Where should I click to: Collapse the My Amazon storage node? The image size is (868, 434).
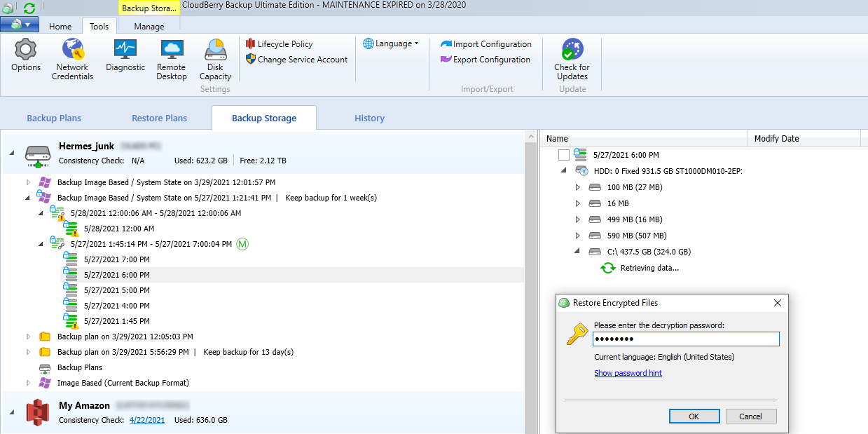[11, 412]
